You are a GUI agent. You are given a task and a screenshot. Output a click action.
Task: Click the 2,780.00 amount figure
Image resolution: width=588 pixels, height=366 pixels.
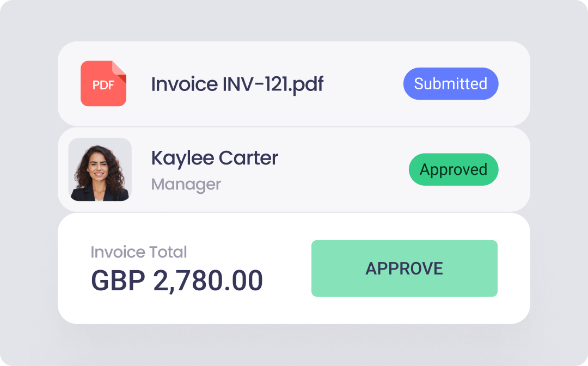[x=208, y=280]
